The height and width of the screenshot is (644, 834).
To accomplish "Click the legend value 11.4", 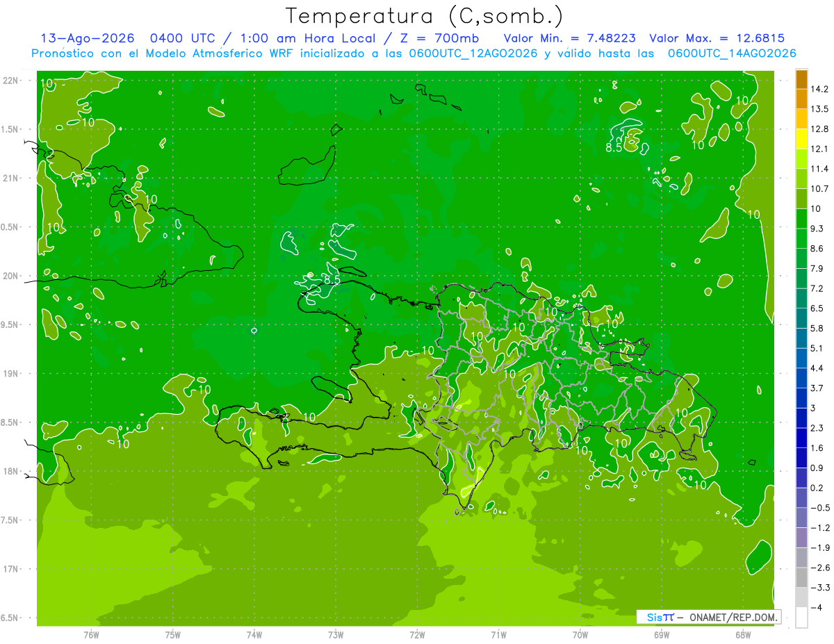I will [x=820, y=169].
